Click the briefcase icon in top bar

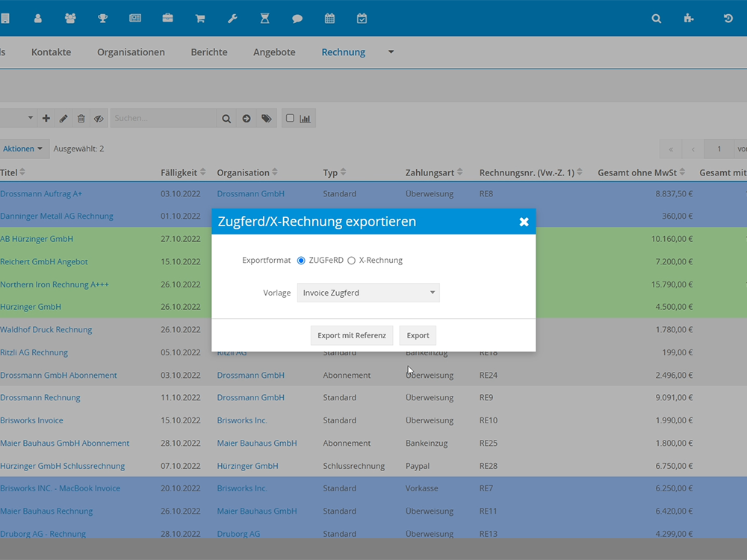(x=167, y=19)
